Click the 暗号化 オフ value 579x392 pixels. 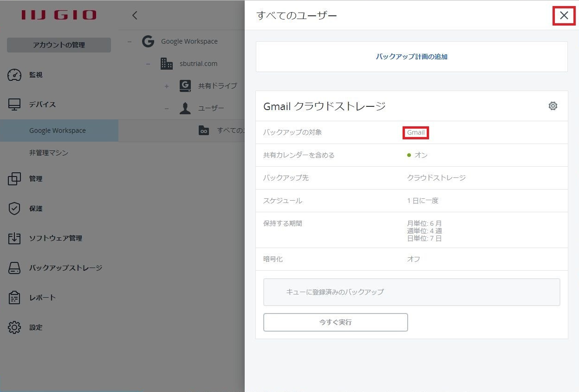point(414,259)
